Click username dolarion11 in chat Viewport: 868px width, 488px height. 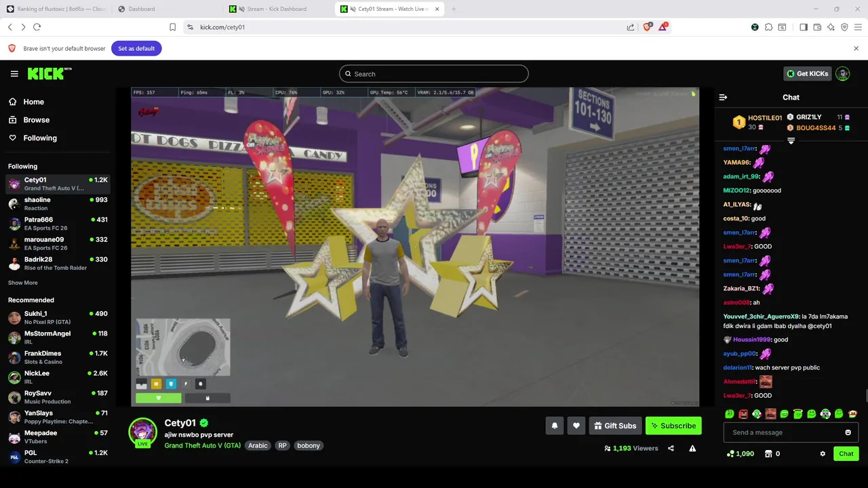pos(738,367)
